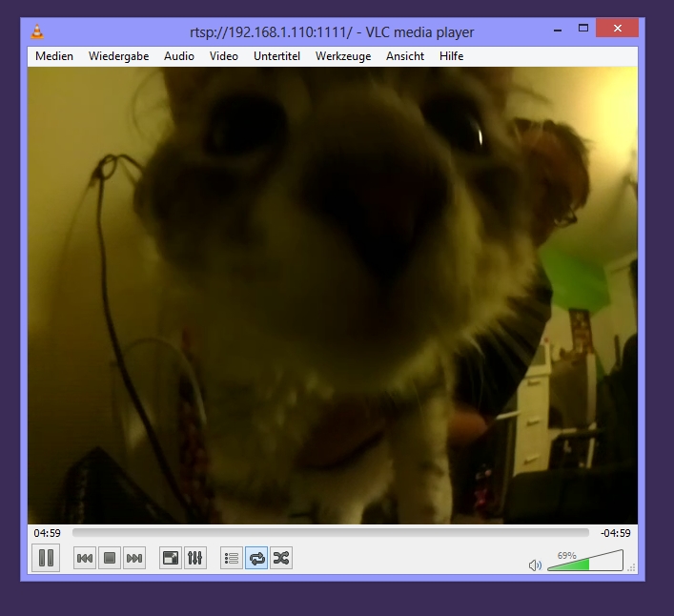Skip to previous media item
The image size is (674, 616).
[x=85, y=558]
